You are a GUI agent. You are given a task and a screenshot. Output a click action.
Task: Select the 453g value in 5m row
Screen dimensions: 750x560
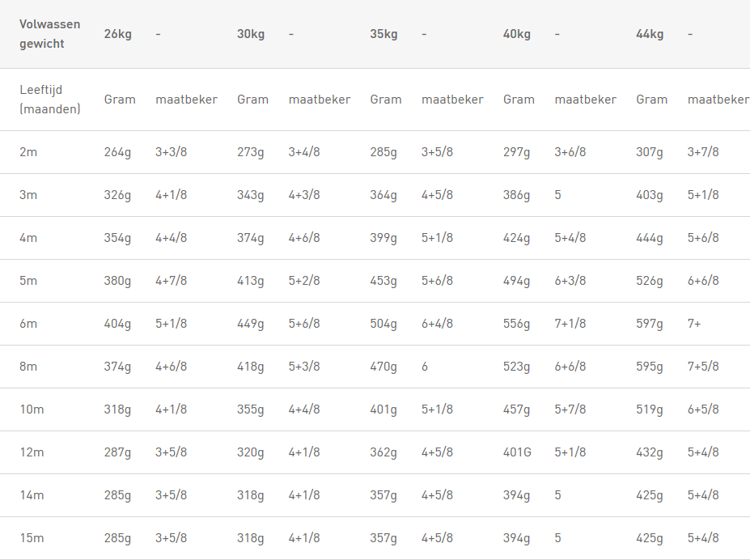[383, 281]
